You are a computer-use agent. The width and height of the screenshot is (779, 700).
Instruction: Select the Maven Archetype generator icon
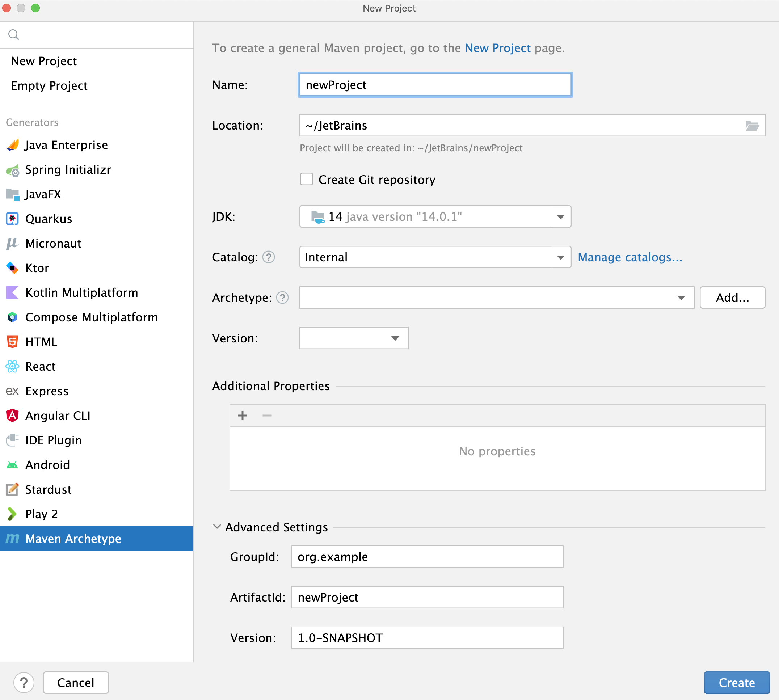coord(12,539)
